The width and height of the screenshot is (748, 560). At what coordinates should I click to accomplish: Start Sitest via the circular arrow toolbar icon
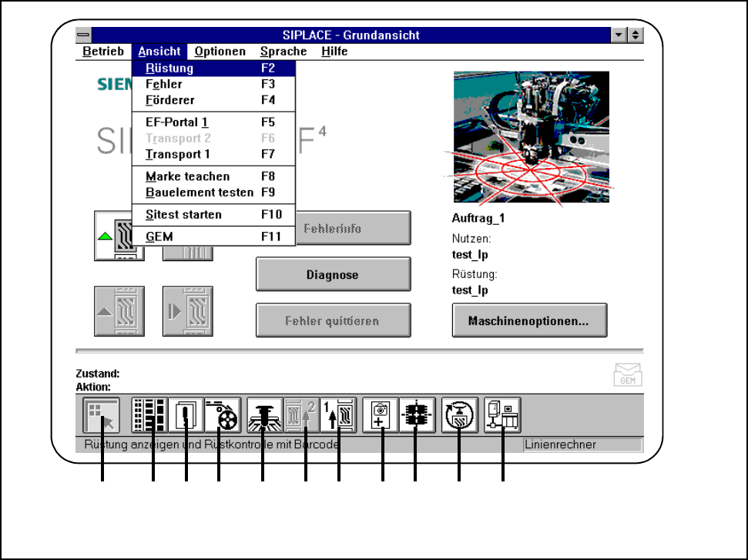(x=459, y=415)
